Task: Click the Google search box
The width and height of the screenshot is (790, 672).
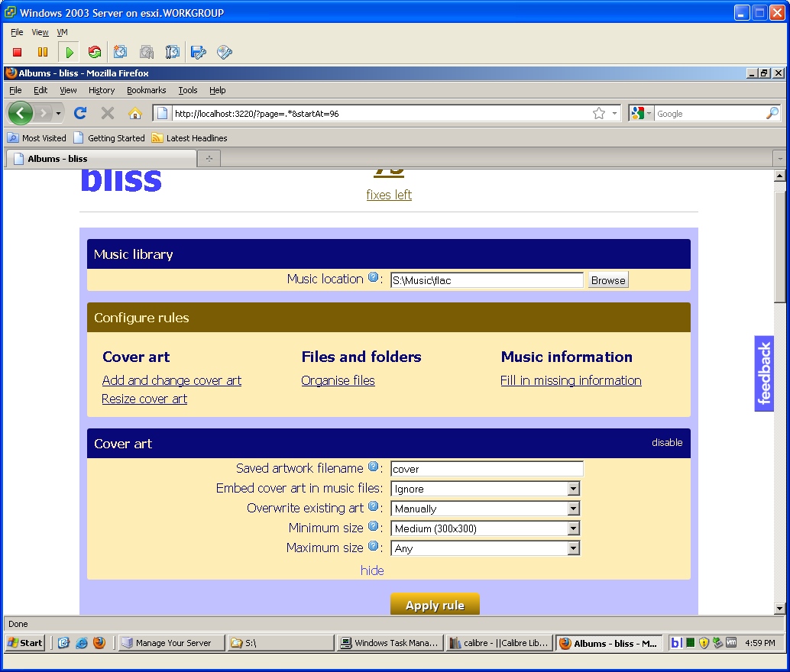Action: 709,113
